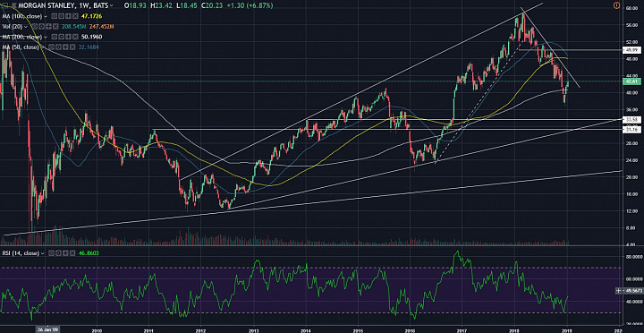Viewport: 644px width, 333px height.
Task: Open settings for MA (200, close)
Action: pyautogui.click(x=61, y=37)
